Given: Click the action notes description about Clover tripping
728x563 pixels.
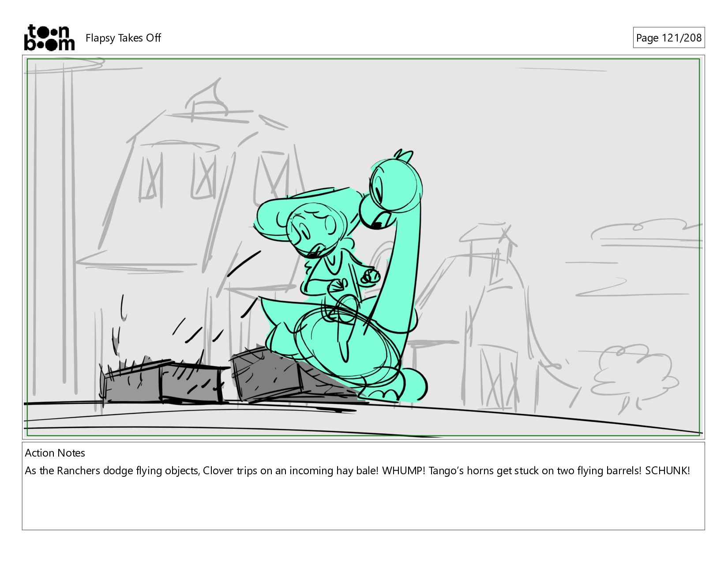Looking at the screenshot, I should pos(357,471).
